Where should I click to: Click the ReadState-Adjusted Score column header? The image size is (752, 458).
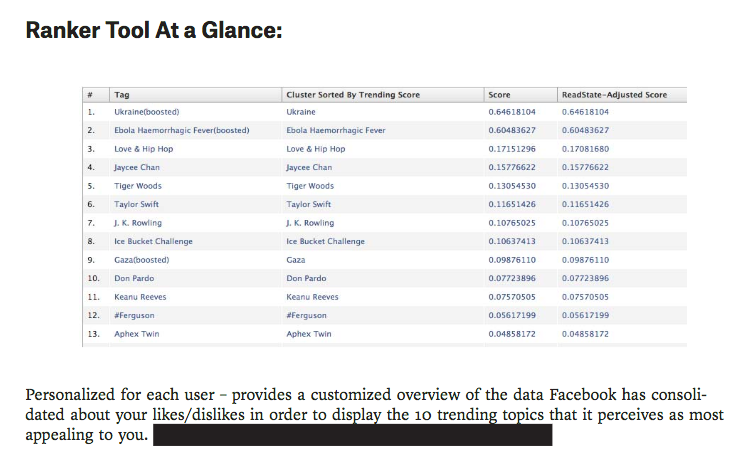click(x=622, y=95)
